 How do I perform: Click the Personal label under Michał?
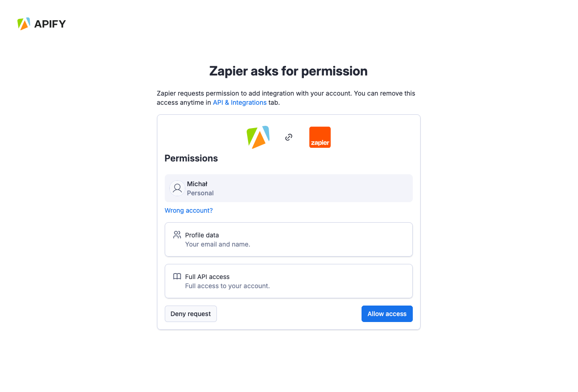coord(200,193)
